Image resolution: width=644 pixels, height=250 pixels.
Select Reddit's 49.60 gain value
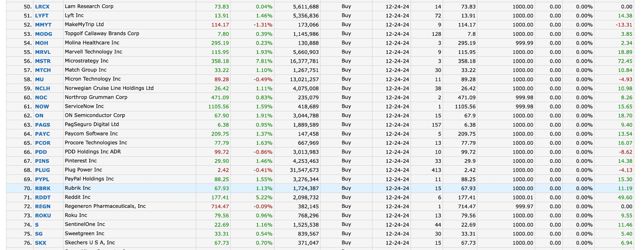pos(625,197)
